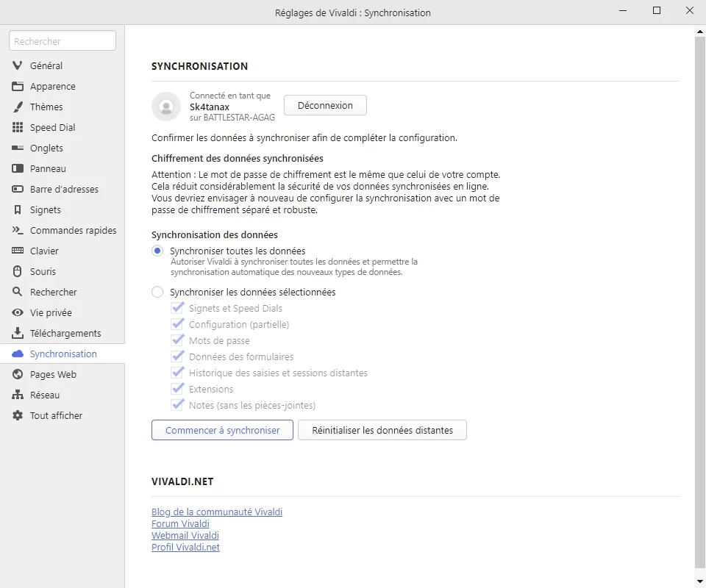Viewport: 706px width, 588px height.
Task: Select the Thèmes paintbrush icon
Action: pyautogui.click(x=17, y=107)
